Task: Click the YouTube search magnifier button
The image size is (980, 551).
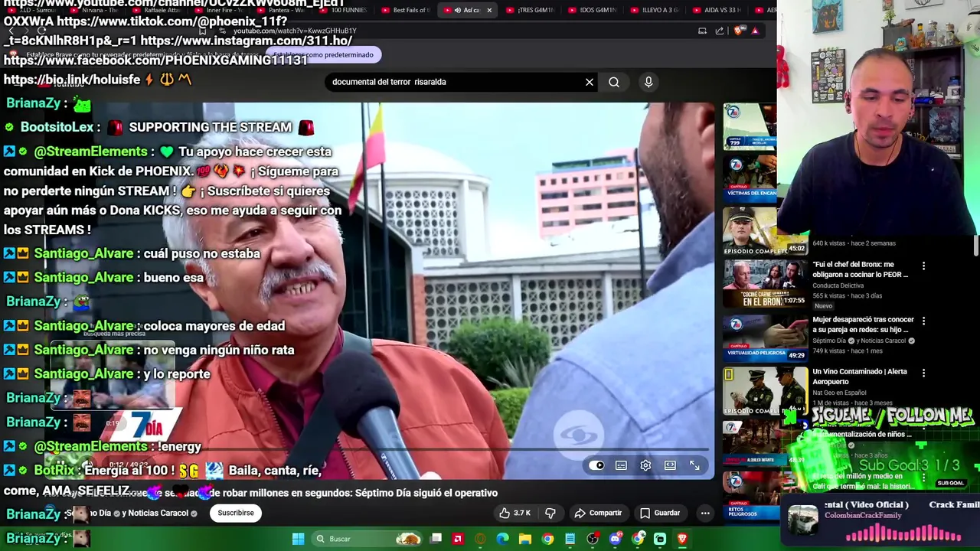Action: (x=614, y=82)
